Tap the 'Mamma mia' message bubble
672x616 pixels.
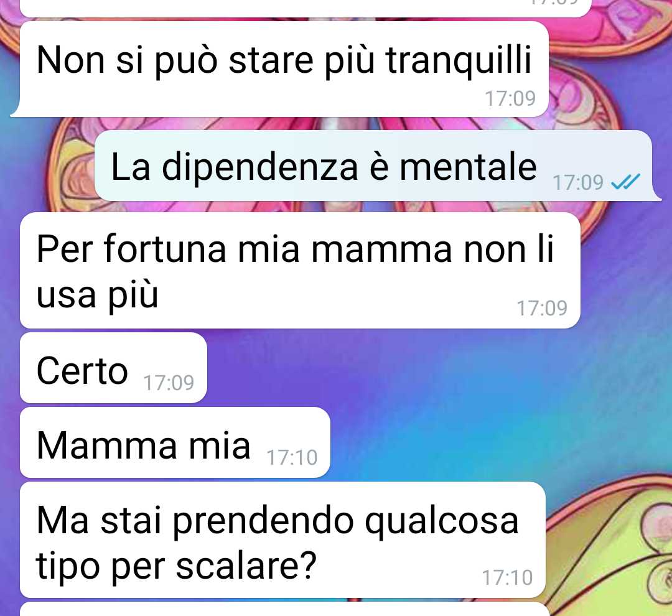click(x=175, y=442)
